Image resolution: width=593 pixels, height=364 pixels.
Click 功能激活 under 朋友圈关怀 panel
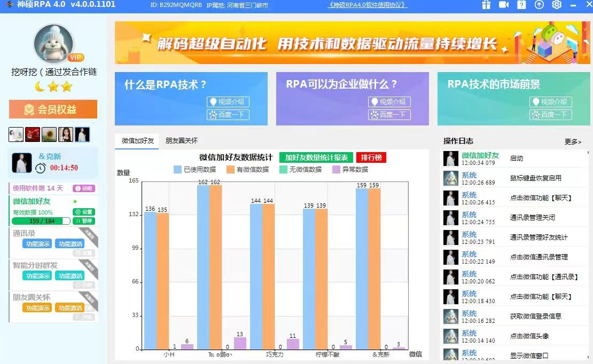(71, 307)
